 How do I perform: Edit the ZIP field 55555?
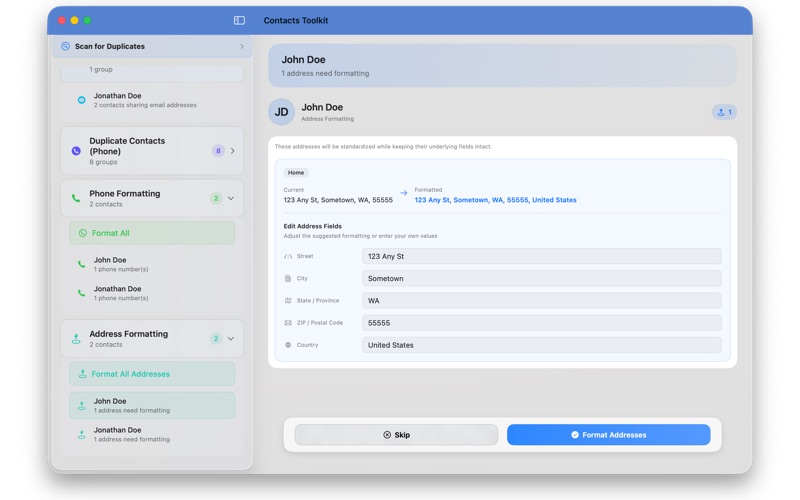click(x=542, y=323)
